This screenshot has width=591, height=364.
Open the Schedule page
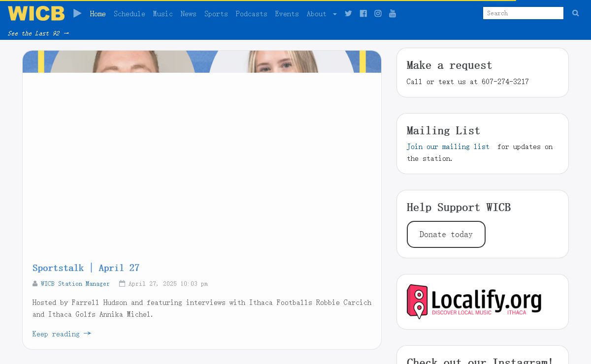coord(129,14)
